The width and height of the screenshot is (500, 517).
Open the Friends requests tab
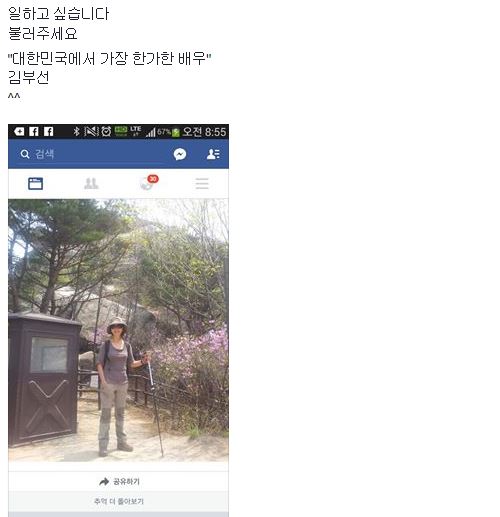(91, 184)
